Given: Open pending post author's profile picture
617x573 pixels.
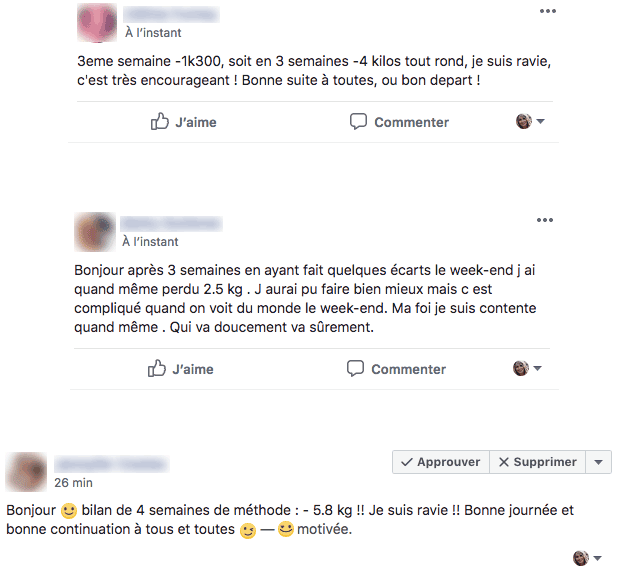Looking at the screenshot, I should [26, 472].
